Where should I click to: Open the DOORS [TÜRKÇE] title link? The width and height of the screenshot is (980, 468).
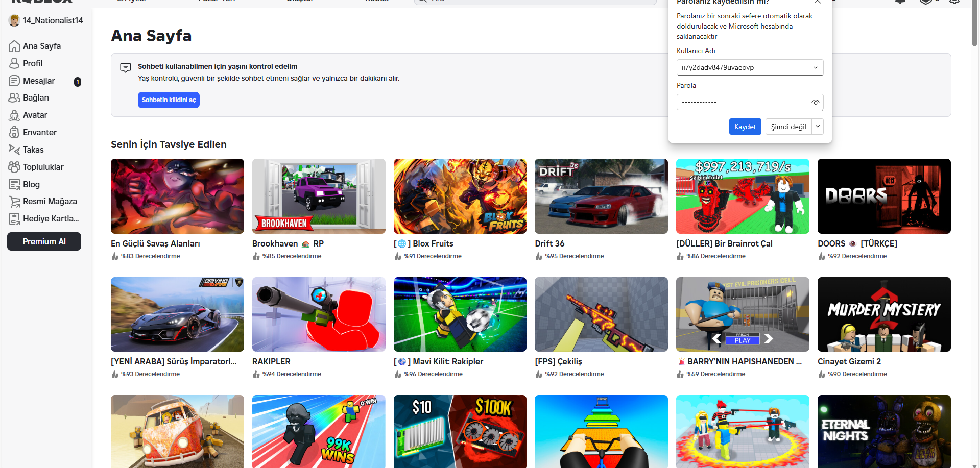coord(857,244)
